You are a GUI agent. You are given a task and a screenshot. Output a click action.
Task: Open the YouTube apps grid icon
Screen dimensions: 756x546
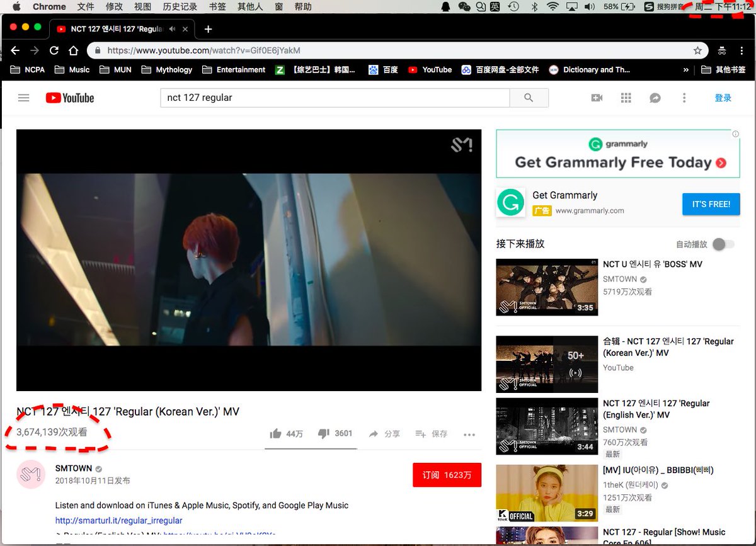(626, 98)
